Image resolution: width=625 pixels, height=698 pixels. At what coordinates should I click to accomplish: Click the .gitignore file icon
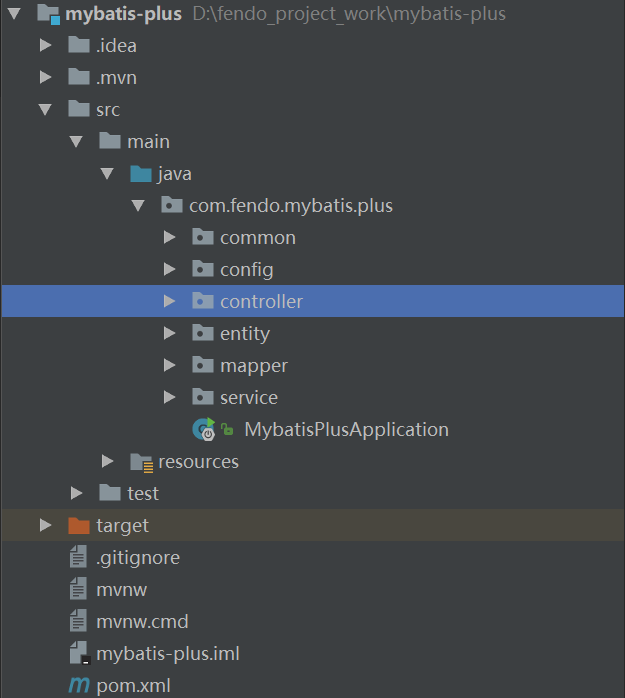point(78,558)
